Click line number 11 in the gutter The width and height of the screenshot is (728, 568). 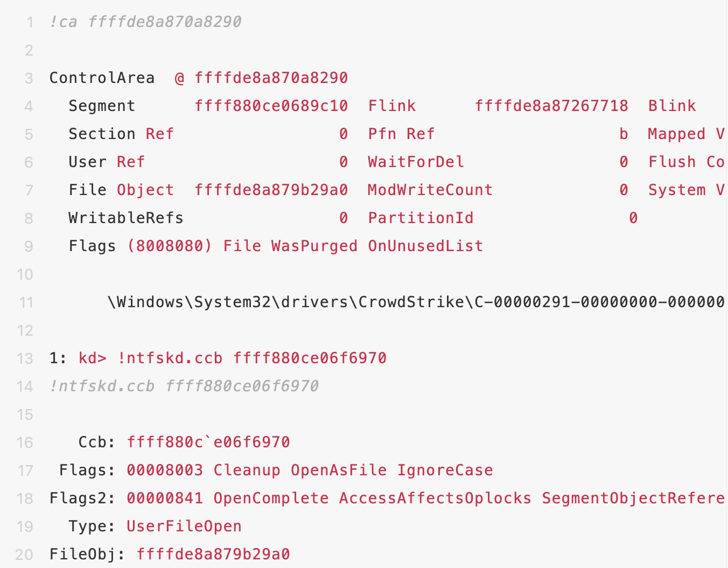point(25,303)
